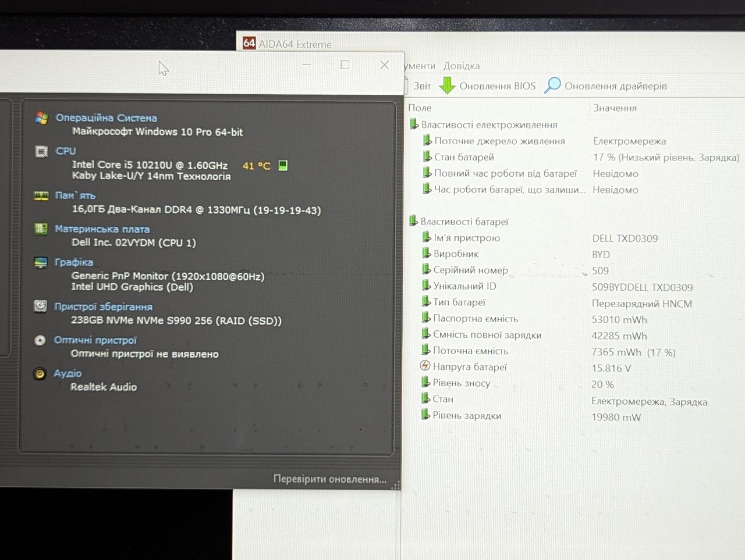Screen dimensions: 745x560
Task: Click the speaker icon beside Аудіо
Action: tap(40, 373)
